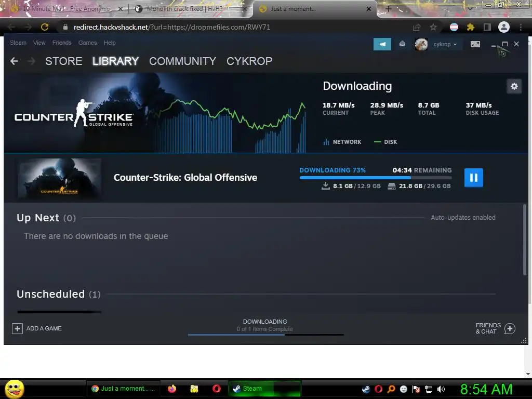Viewport: 532px width, 399px height.
Task: Go to COMMUNITY section
Action: click(x=182, y=61)
